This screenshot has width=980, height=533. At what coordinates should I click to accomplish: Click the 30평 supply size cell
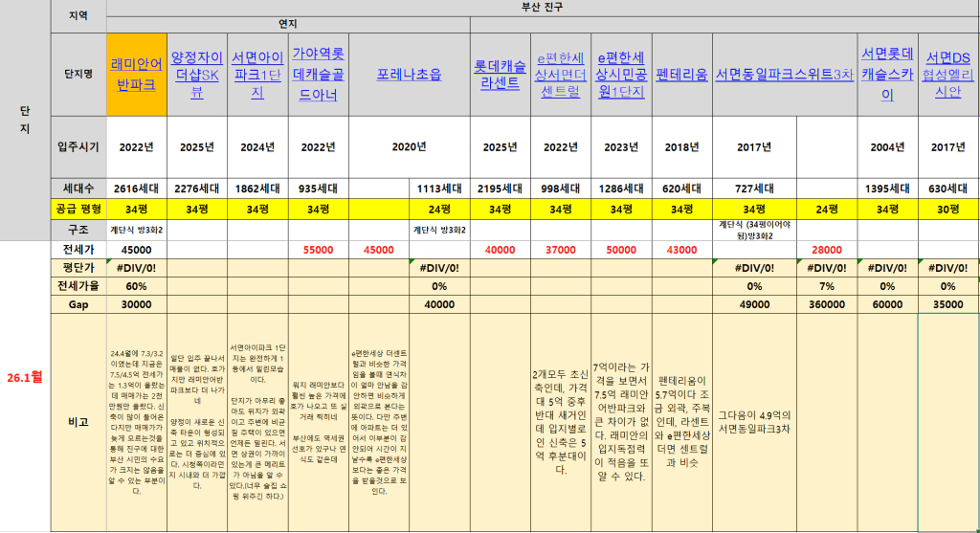948,209
